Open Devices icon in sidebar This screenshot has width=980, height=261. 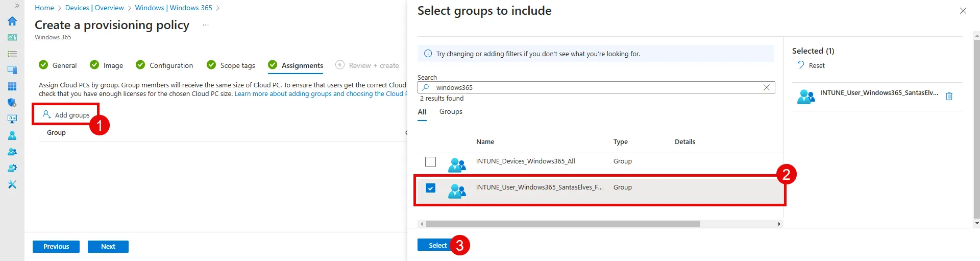point(12,70)
